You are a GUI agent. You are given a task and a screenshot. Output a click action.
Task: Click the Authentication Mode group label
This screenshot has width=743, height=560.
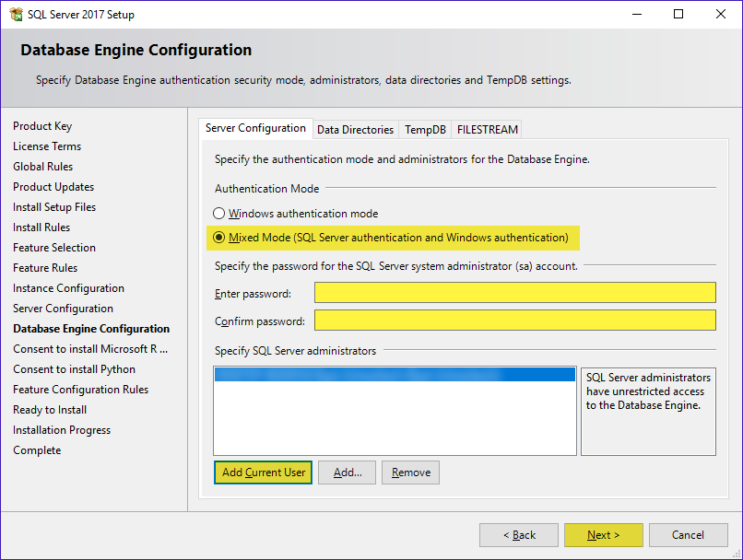(x=266, y=189)
